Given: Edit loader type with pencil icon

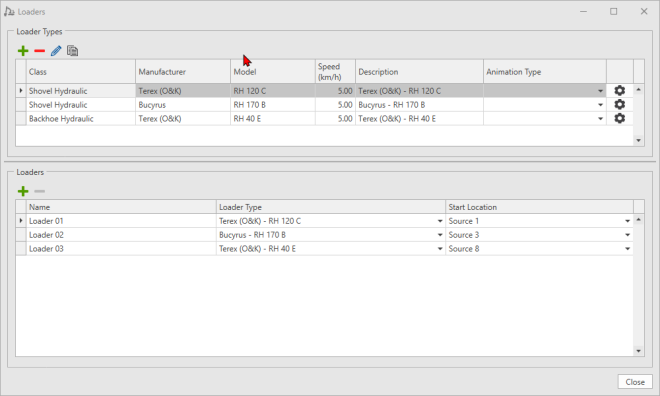Looking at the screenshot, I should (x=56, y=51).
